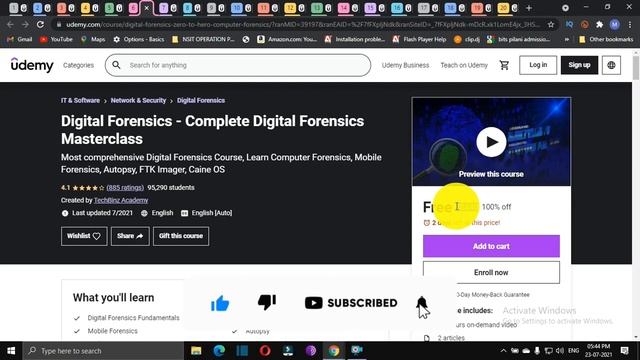This screenshot has height=360, width=640.
Task: Open Other bookmarks folder
Action: pos(606,39)
